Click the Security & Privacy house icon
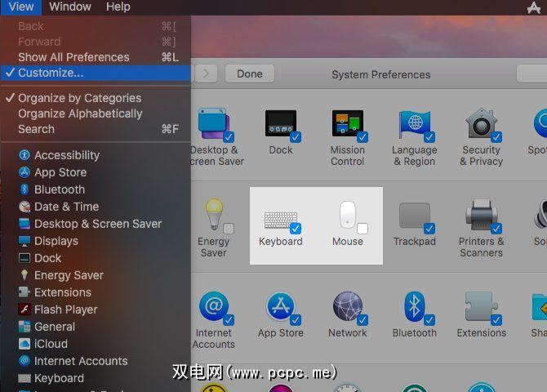Screen dimensions: 547x392 [x=482, y=123]
